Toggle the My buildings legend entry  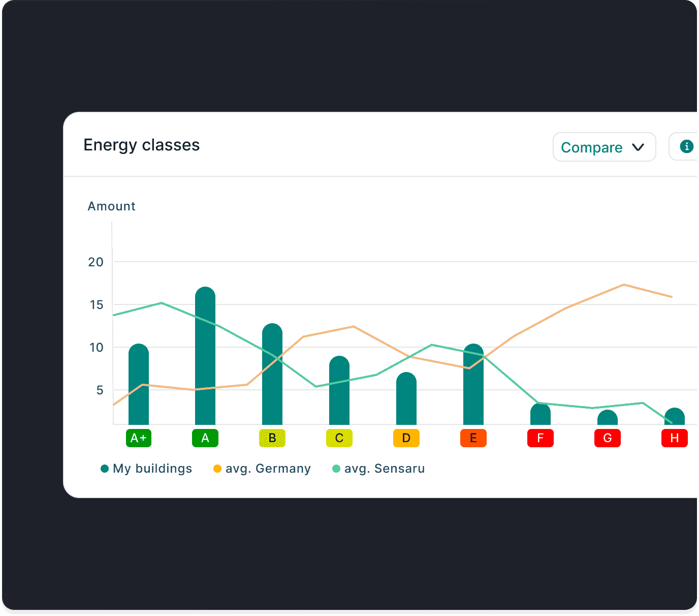(146, 469)
